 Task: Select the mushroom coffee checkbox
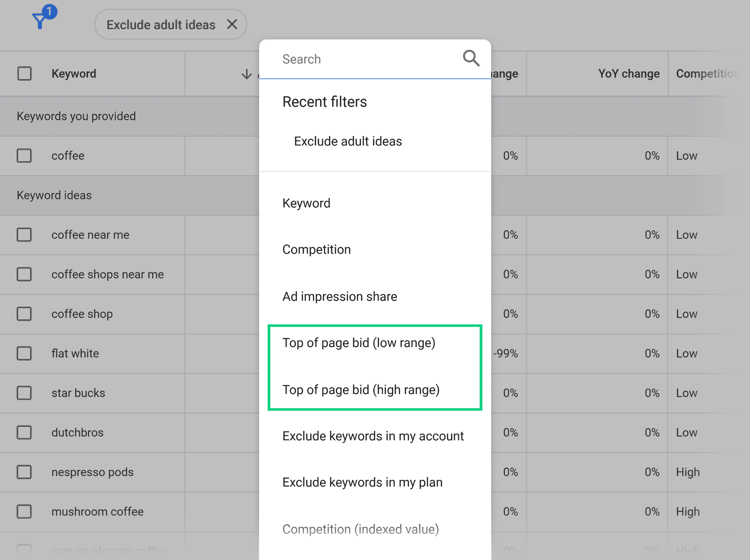click(x=24, y=511)
